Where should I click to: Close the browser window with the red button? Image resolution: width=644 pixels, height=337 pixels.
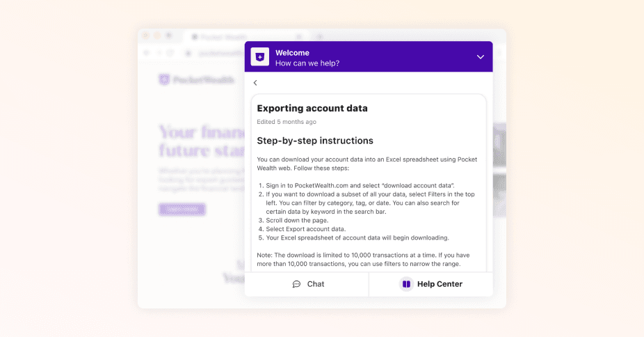pos(147,36)
